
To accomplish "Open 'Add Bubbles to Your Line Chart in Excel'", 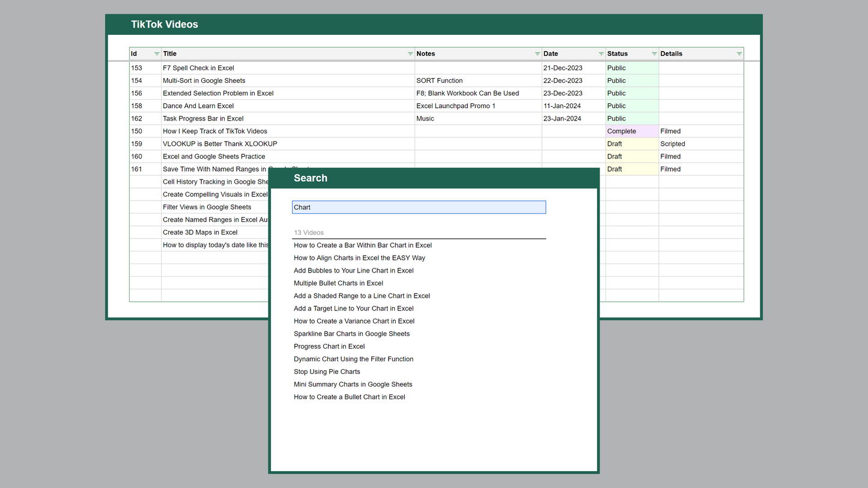I will (354, 270).
